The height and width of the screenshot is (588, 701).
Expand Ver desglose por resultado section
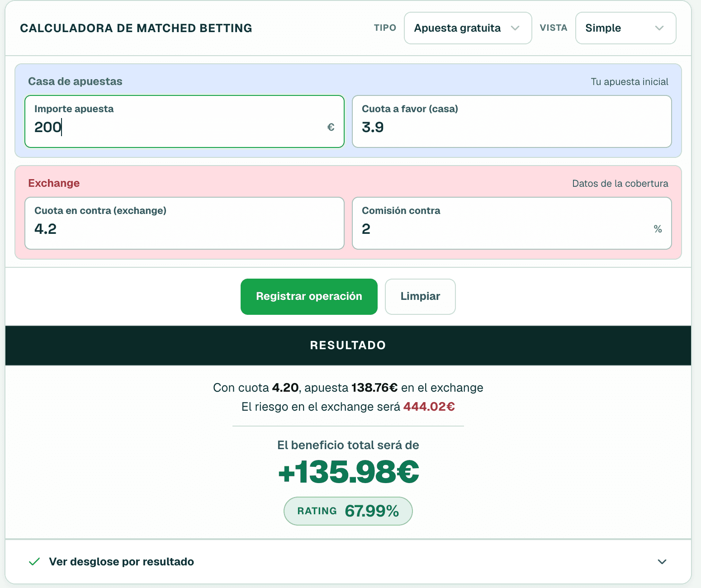348,562
